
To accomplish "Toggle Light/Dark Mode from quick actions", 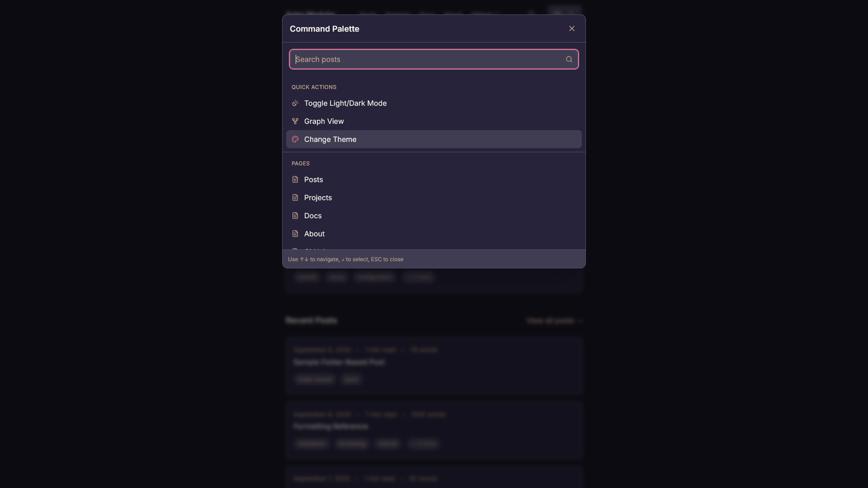I will point(345,103).
